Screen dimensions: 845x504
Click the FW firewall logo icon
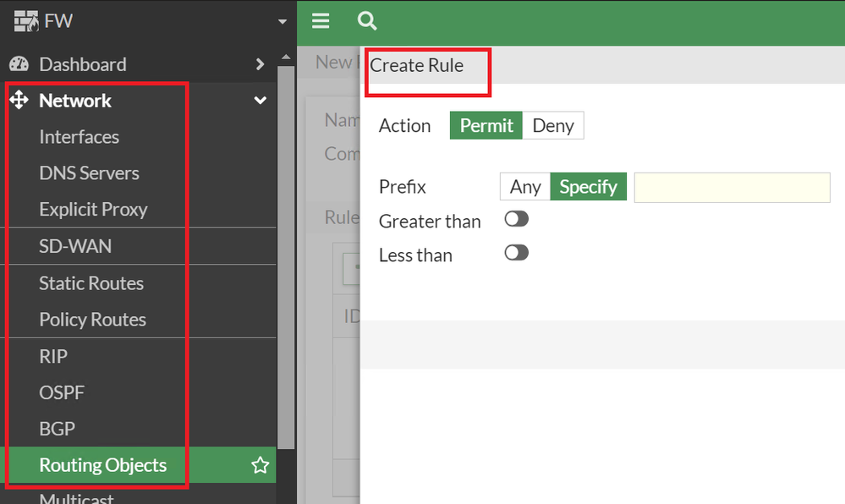point(27,21)
